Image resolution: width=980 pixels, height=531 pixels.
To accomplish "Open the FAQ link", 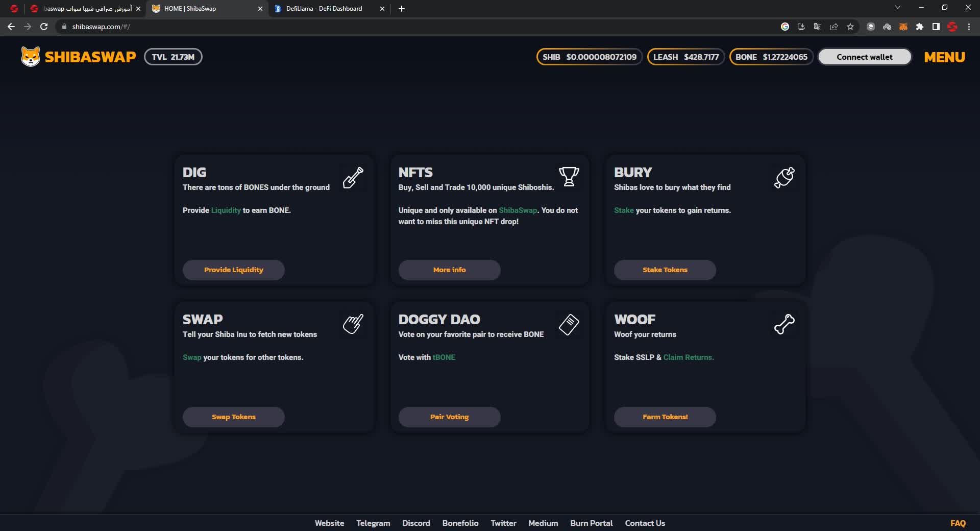I will (x=958, y=523).
